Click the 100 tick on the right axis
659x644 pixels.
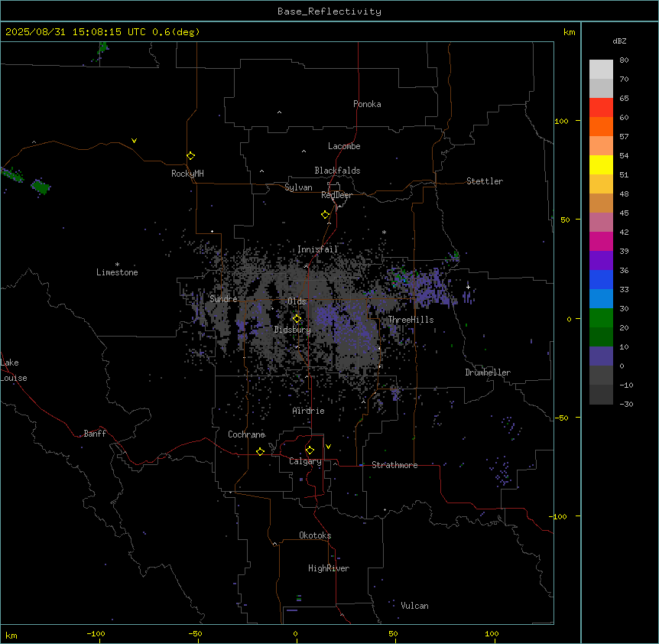coord(561,121)
